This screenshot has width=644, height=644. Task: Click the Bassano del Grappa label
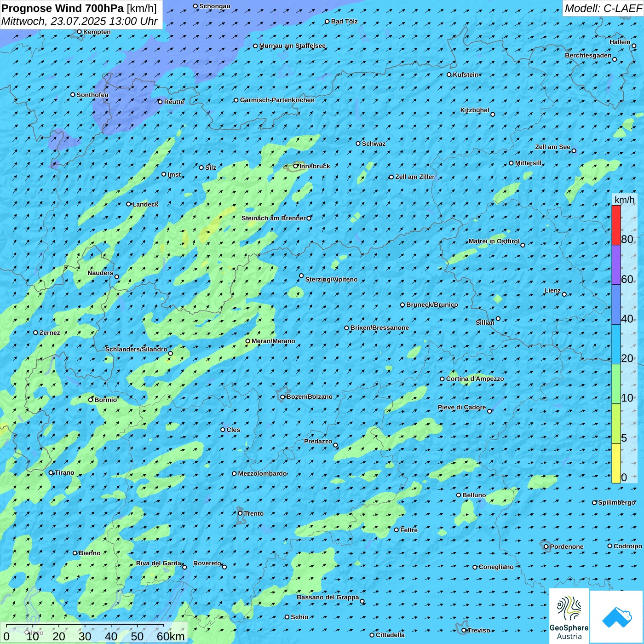pos(328,597)
